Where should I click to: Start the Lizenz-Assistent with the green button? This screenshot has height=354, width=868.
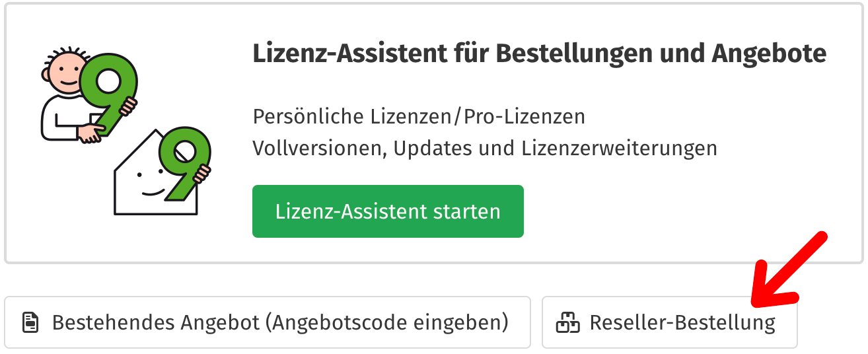coord(388,211)
